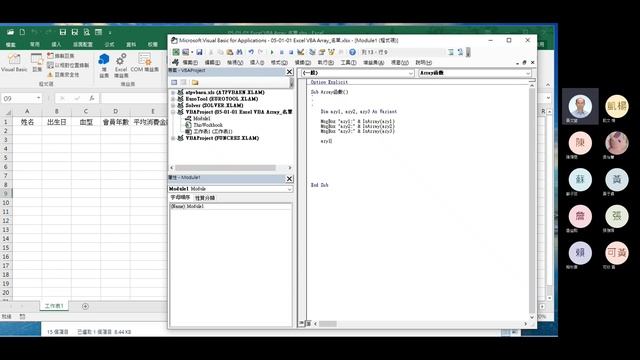Click cell A1 containing 姓名
This screenshot has width=640, height=360.
(x=27, y=122)
